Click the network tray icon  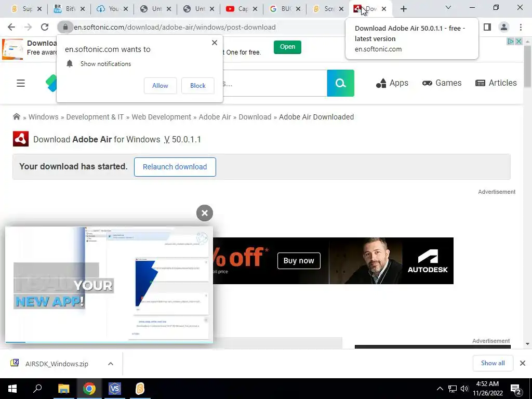click(453, 389)
